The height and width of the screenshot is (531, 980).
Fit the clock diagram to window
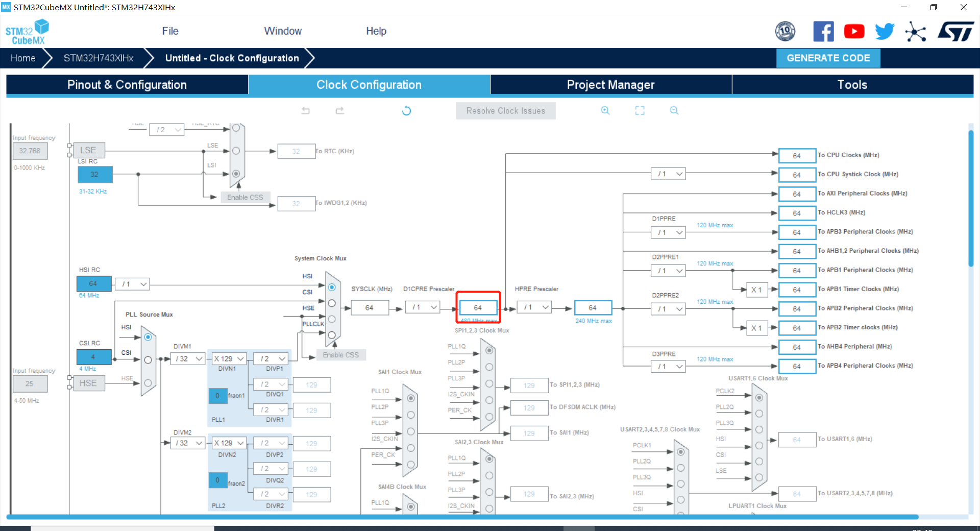coord(640,110)
